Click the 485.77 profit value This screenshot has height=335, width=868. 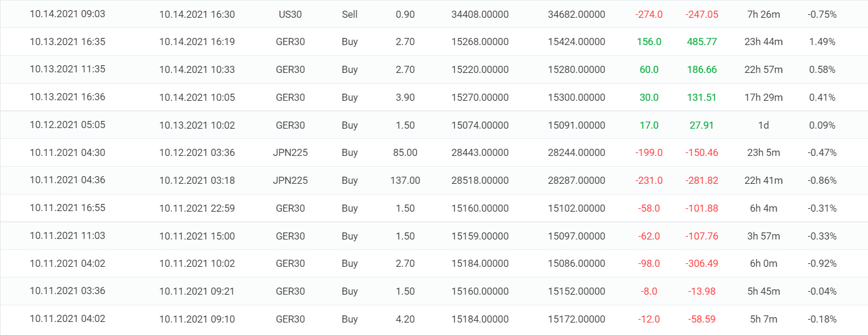point(702,42)
